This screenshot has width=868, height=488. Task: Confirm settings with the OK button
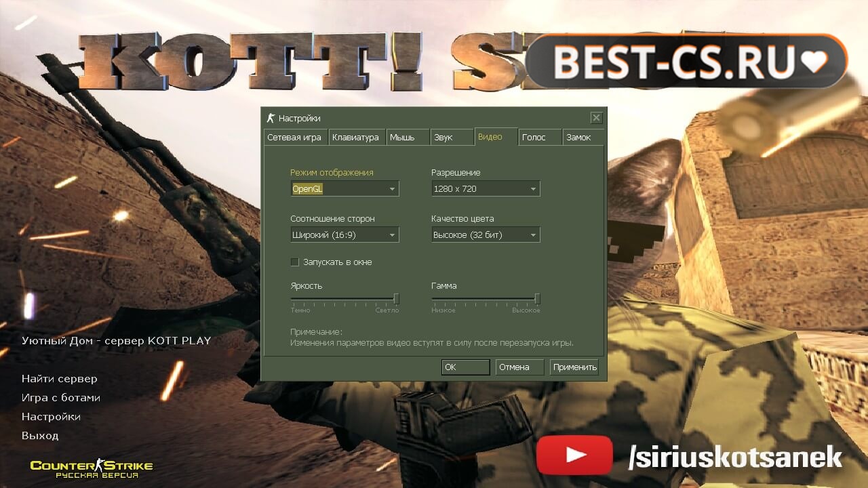(x=465, y=367)
